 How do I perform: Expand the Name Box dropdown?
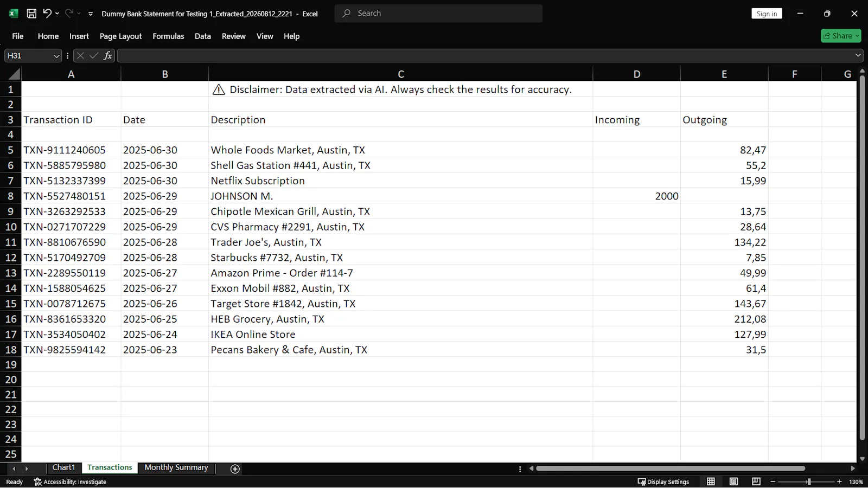click(56, 56)
